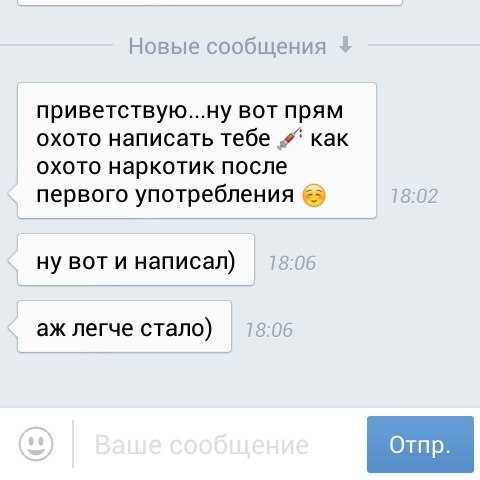Tap empty chat area below last message
Viewport: 480px width, 480px height.
coord(240,380)
